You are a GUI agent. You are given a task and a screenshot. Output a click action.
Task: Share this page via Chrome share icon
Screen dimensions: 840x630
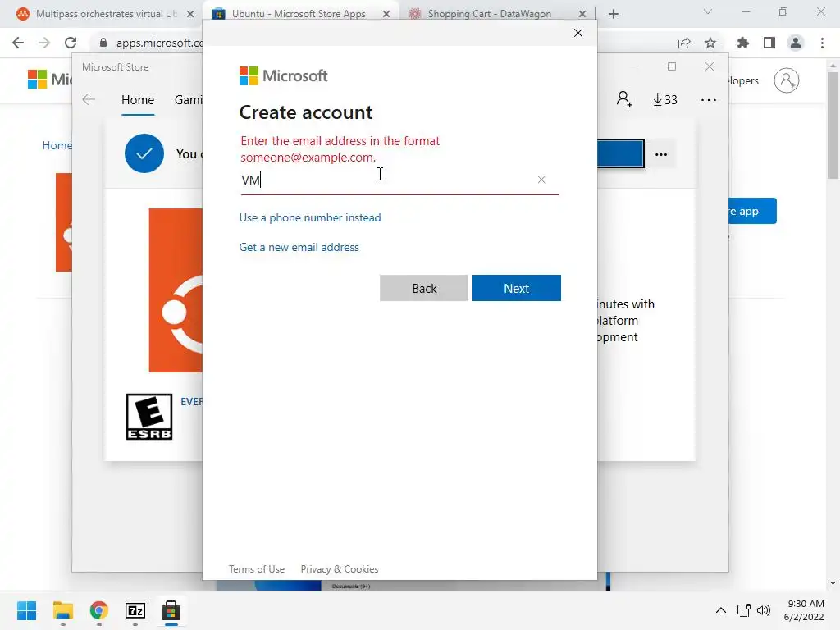tap(684, 43)
